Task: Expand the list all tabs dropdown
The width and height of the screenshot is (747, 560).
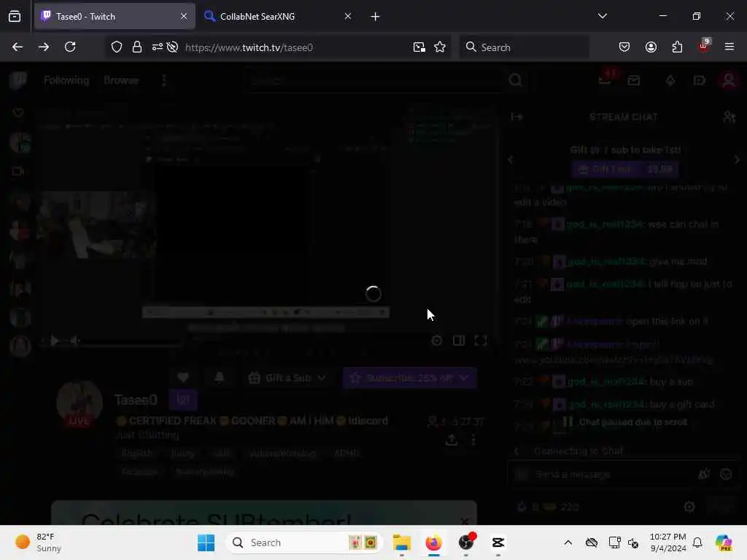Action: click(x=602, y=16)
